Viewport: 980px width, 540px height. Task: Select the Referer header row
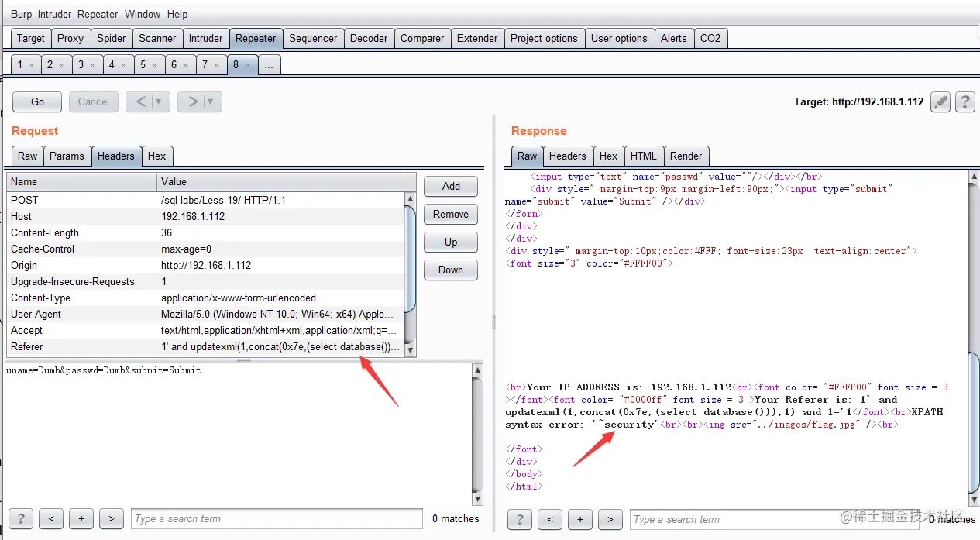pyautogui.click(x=206, y=347)
